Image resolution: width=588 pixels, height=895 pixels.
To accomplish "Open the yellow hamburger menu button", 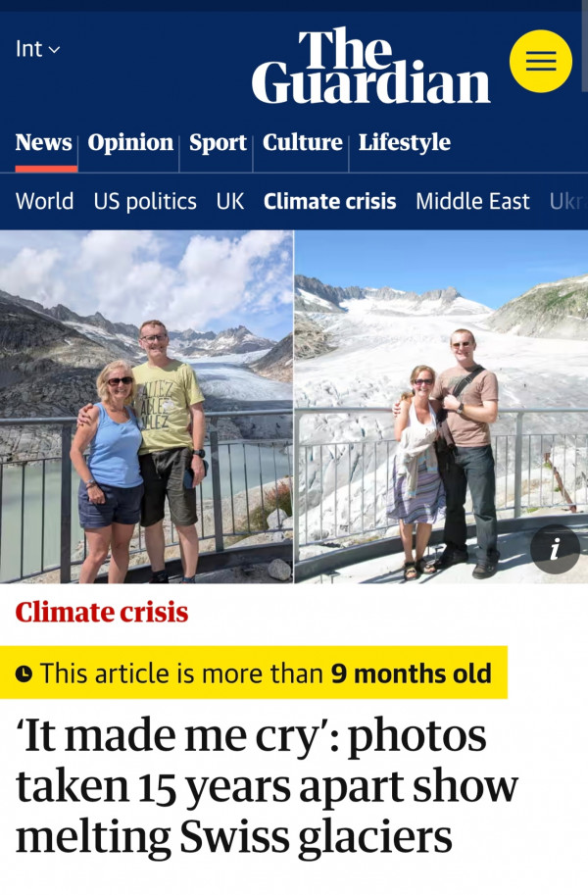I will (x=541, y=61).
